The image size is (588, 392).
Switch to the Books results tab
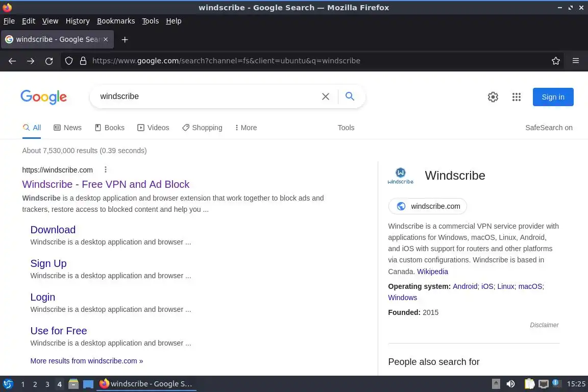[110, 128]
